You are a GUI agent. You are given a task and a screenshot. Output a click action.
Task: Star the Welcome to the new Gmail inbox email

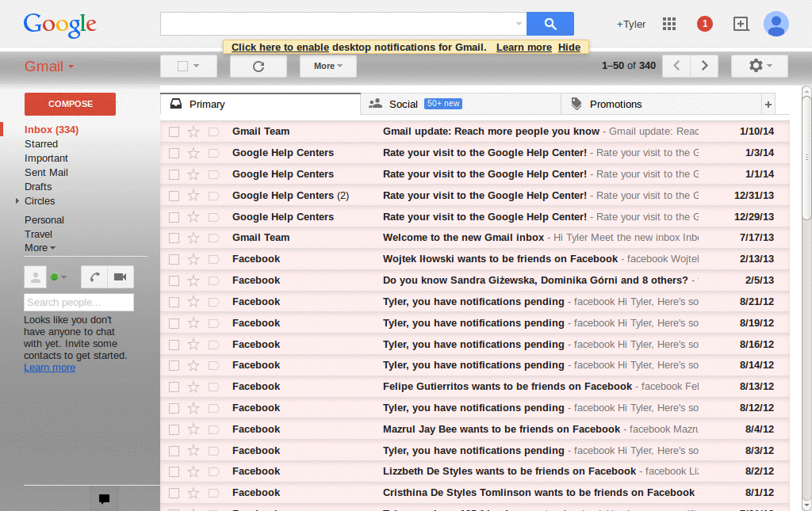coord(193,238)
